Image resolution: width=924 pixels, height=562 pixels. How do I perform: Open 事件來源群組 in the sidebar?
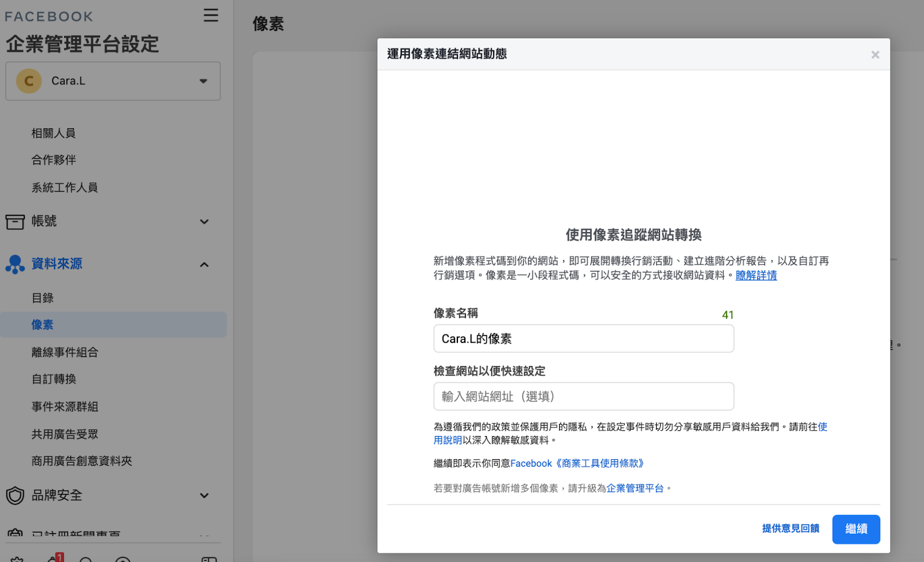[65, 407]
